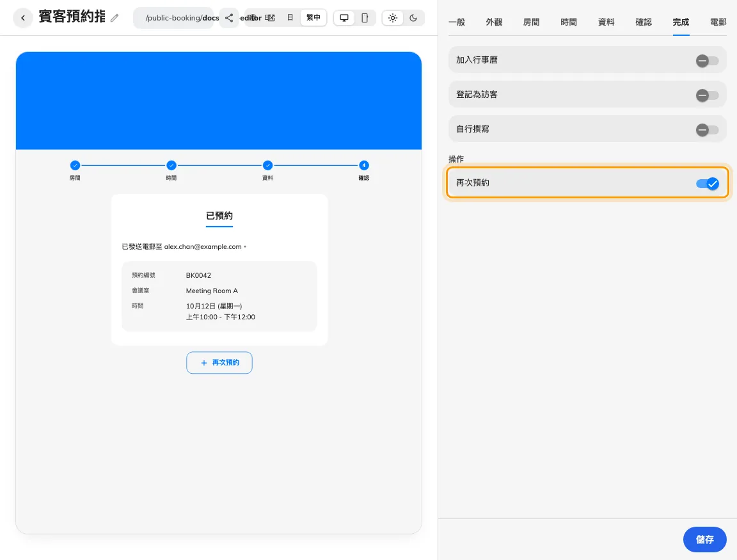Viewport: 737px width, 560px height.
Task: Click the booking number BK0042
Action: (x=198, y=275)
